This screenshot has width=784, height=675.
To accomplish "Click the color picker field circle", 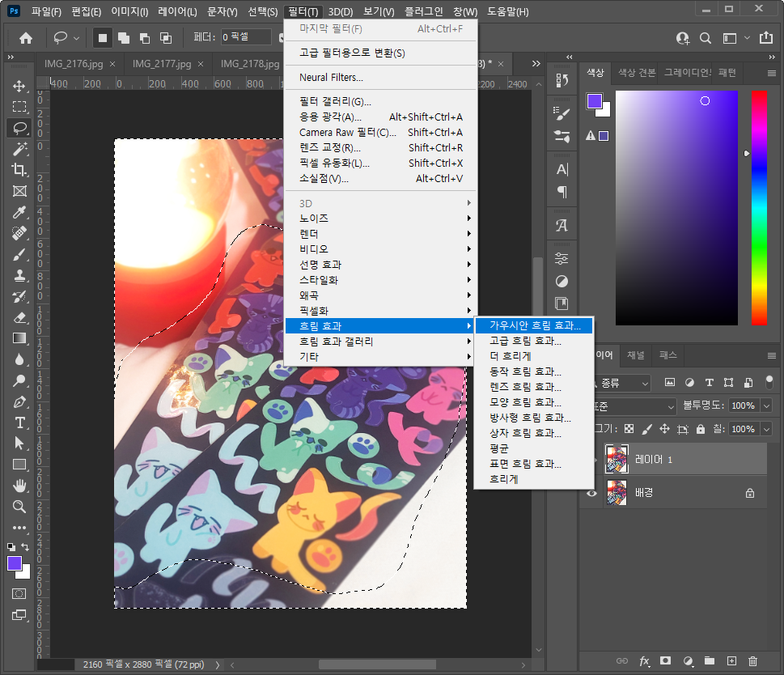I will (x=705, y=101).
